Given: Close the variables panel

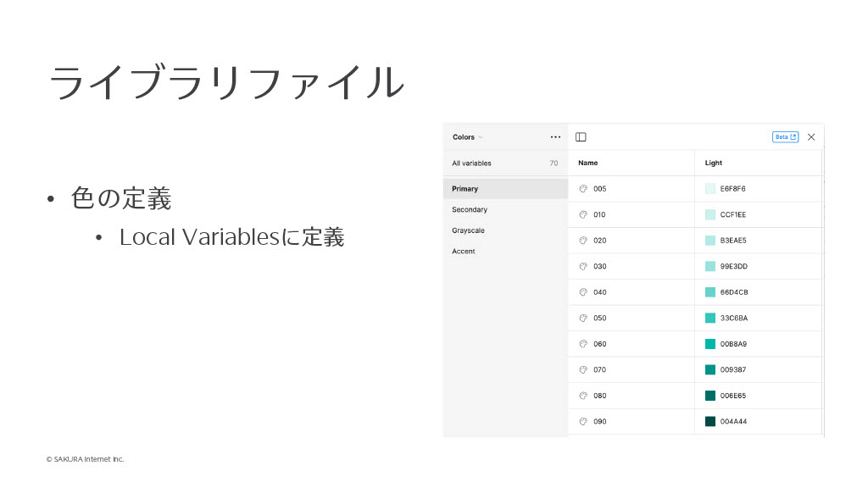Looking at the screenshot, I should (x=811, y=137).
